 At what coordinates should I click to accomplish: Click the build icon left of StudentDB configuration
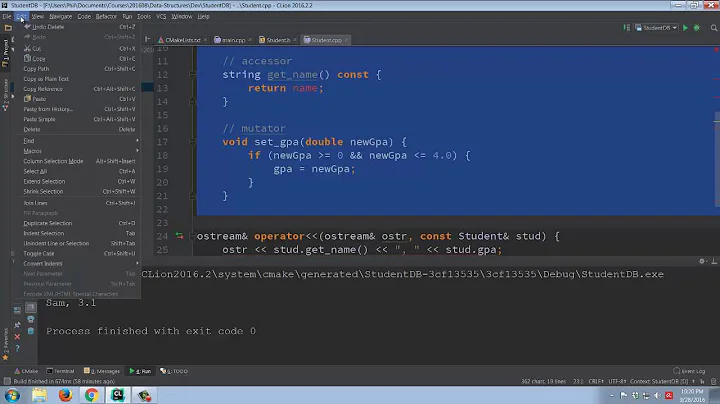click(626, 28)
